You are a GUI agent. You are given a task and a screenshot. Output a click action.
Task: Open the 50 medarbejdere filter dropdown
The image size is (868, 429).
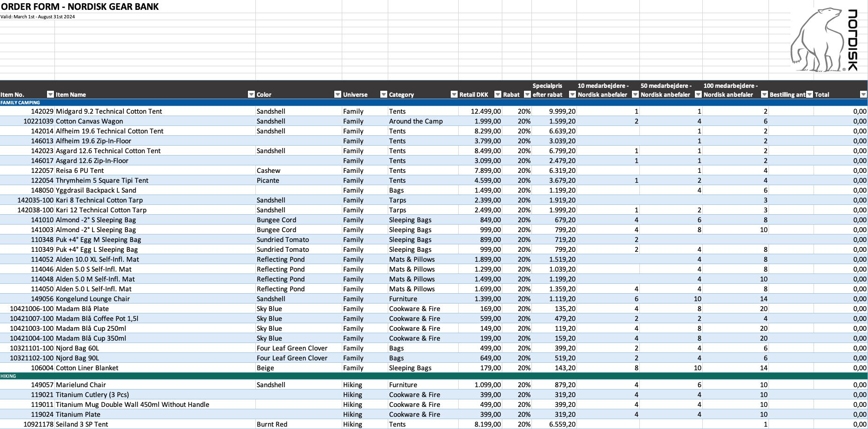(x=698, y=94)
